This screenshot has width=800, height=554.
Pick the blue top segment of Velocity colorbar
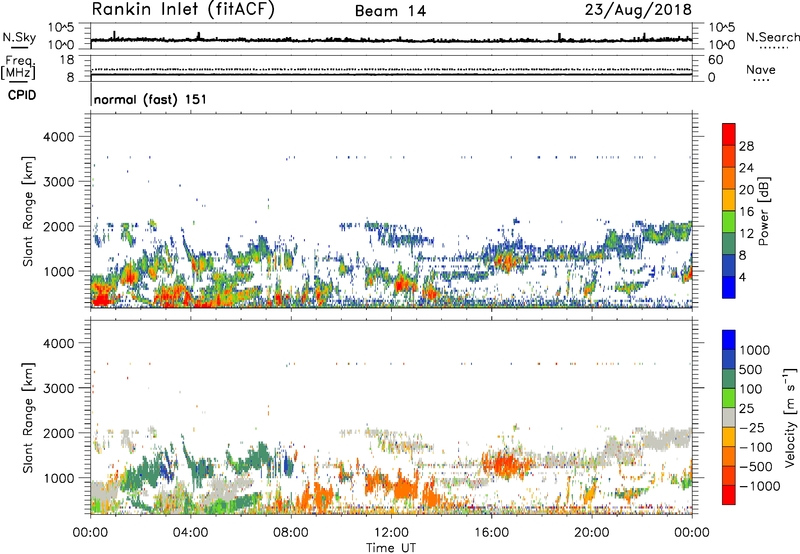729,340
